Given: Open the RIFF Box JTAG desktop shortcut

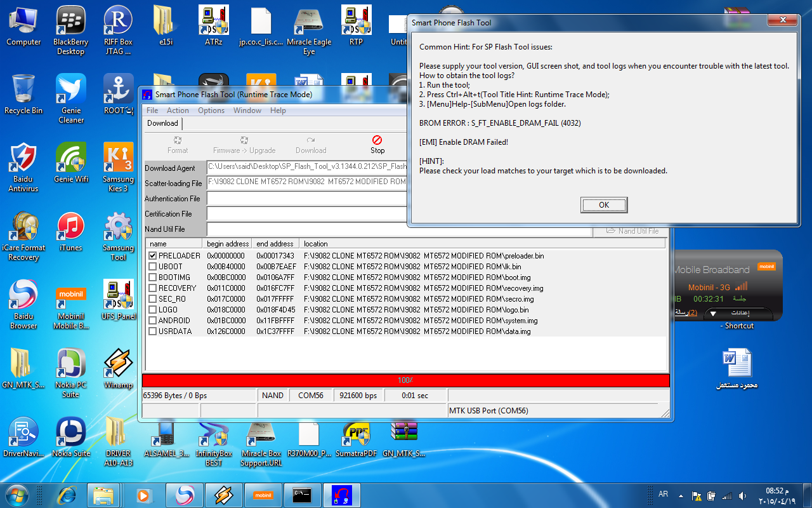Looking at the screenshot, I should (119, 30).
